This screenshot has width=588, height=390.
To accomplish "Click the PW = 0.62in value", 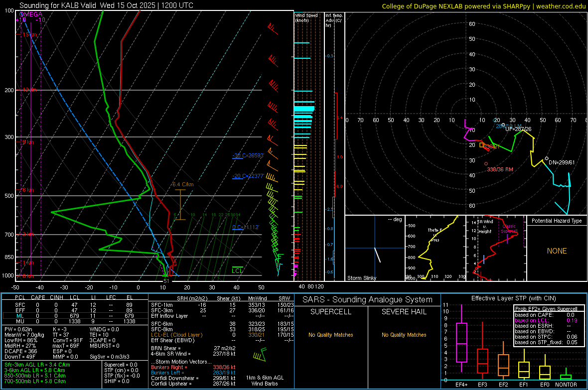I will [x=18, y=329].
